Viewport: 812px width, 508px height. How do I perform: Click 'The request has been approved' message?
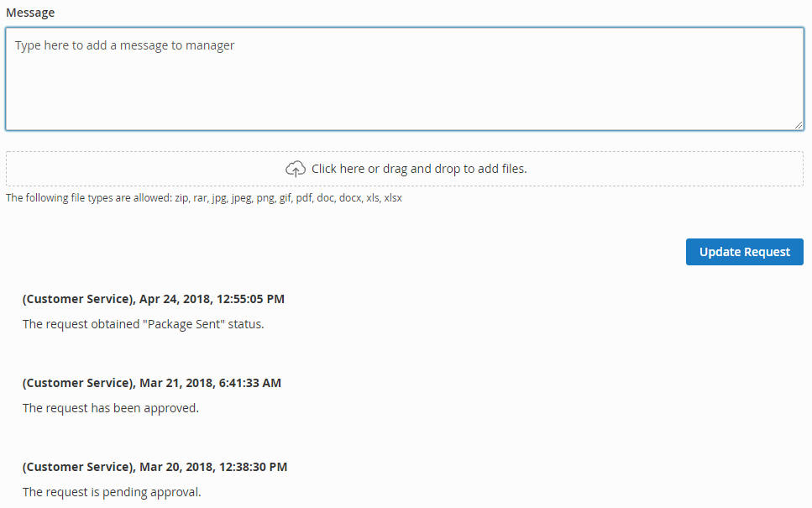pyautogui.click(x=111, y=408)
